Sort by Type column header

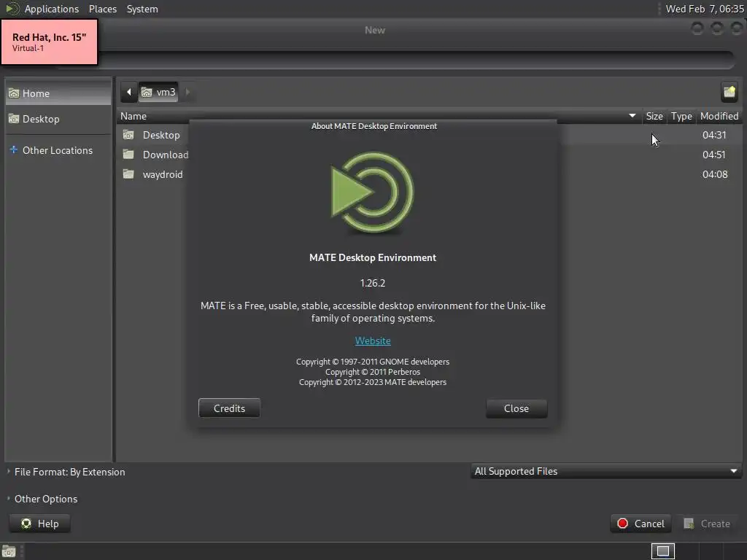pos(681,116)
